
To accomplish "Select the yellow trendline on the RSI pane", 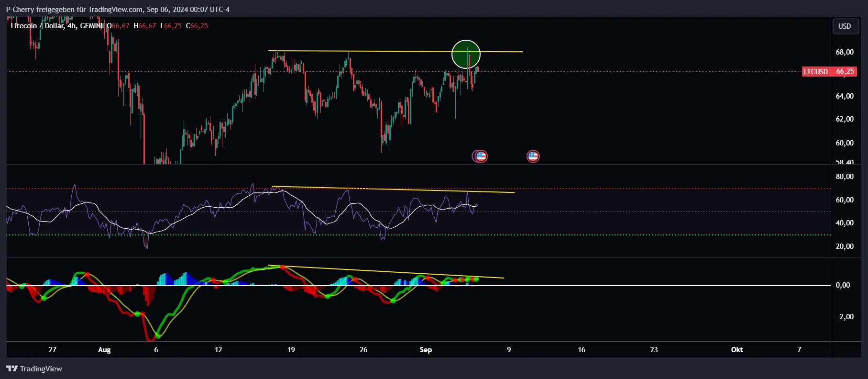I will (393, 189).
